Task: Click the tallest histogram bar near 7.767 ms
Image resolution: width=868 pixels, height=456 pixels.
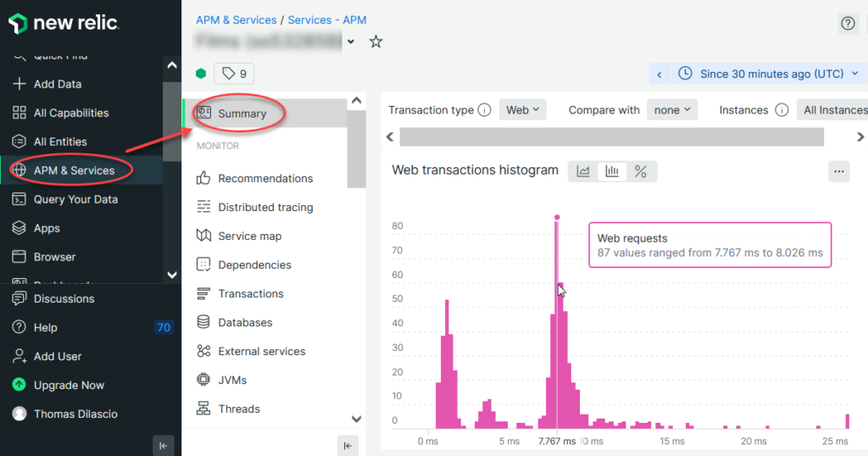Action: 557,324
